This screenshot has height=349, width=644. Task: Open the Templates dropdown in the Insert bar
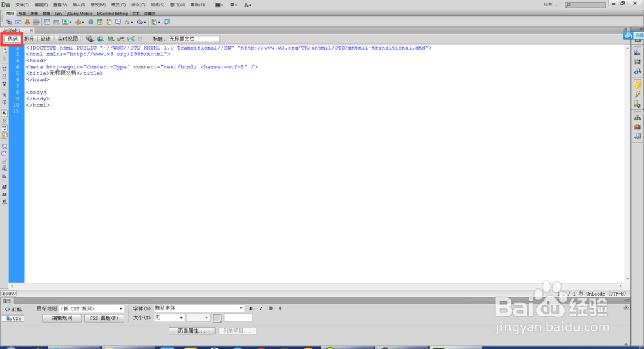155,22
